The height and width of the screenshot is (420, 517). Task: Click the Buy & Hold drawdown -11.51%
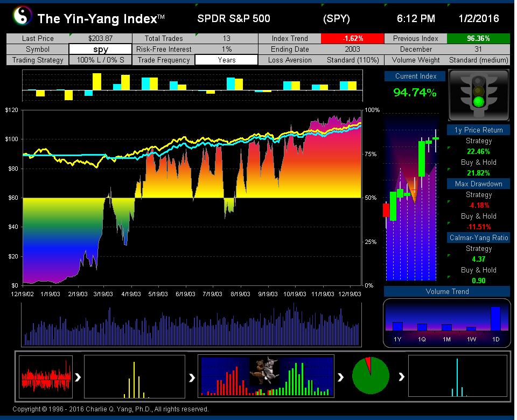pyautogui.click(x=479, y=227)
